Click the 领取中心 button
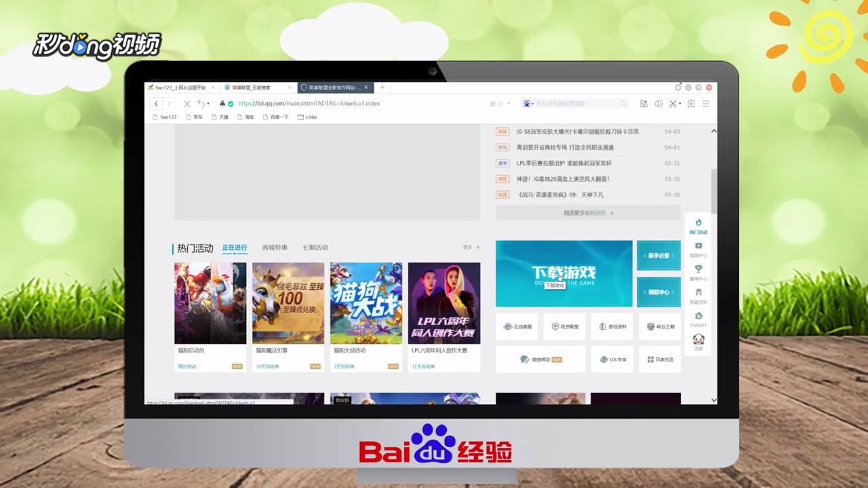The width and height of the screenshot is (868, 488). (x=658, y=292)
